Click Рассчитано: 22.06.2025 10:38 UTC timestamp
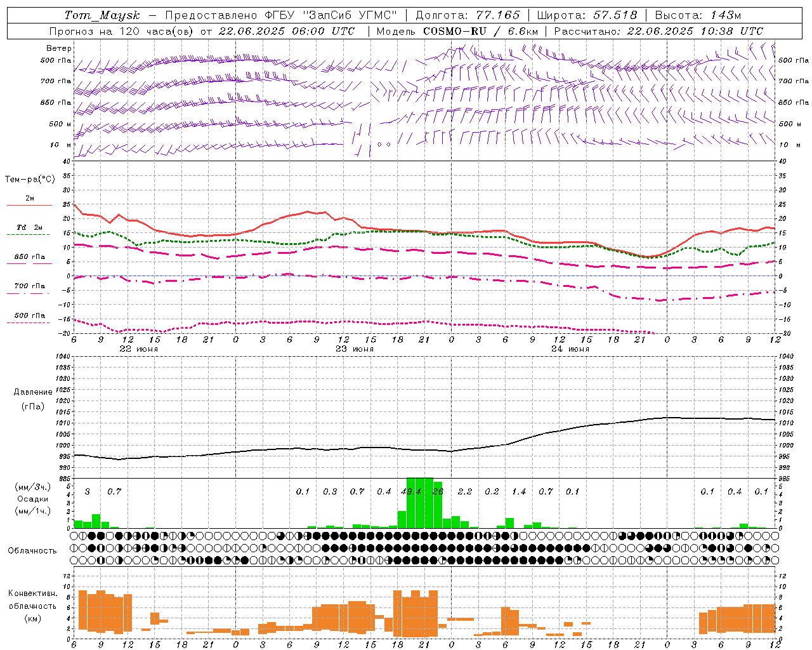Screen dimensions: 812x650 click(x=658, y=31)
